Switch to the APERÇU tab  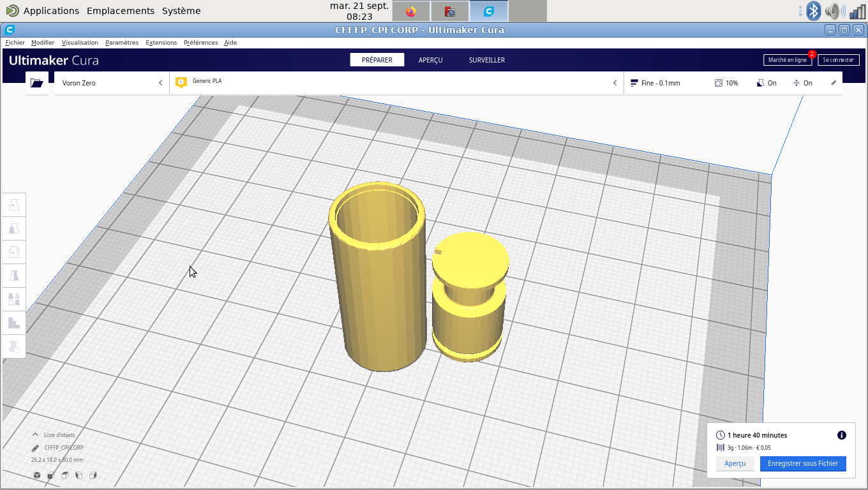click(x=430, y=60)
